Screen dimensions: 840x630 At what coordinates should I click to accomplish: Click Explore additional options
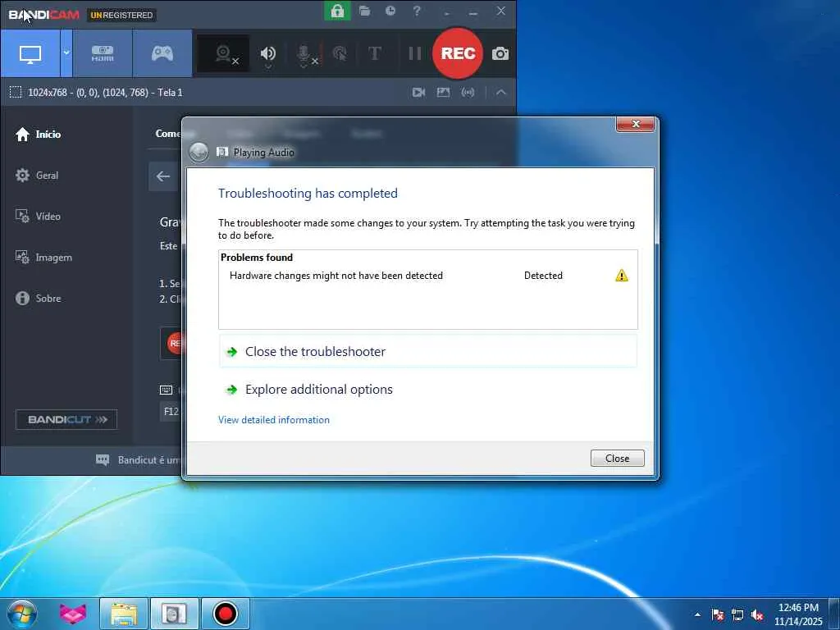[x=428, y=390]
